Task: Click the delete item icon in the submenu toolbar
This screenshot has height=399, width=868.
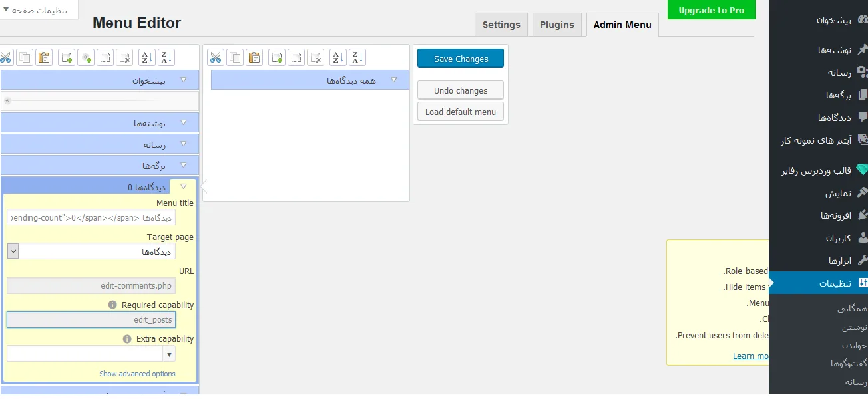Action: 316,57
